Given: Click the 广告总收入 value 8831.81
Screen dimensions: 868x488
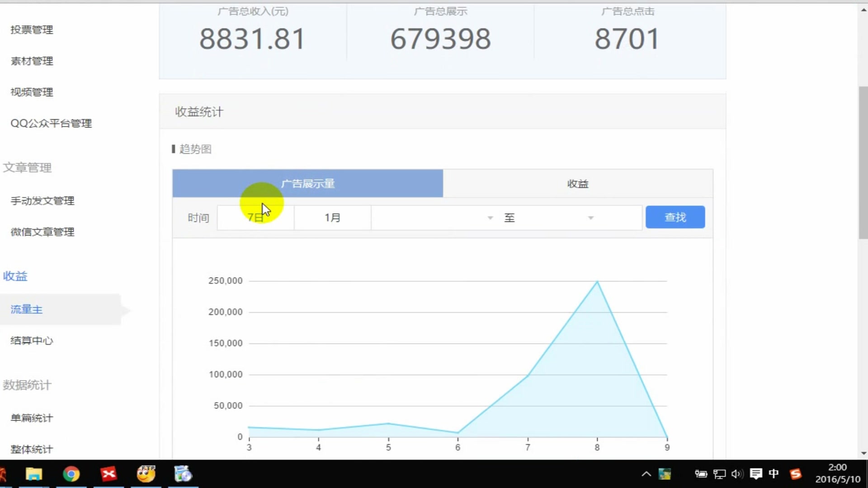Looking at the screenshot, I should click(252, 39).
